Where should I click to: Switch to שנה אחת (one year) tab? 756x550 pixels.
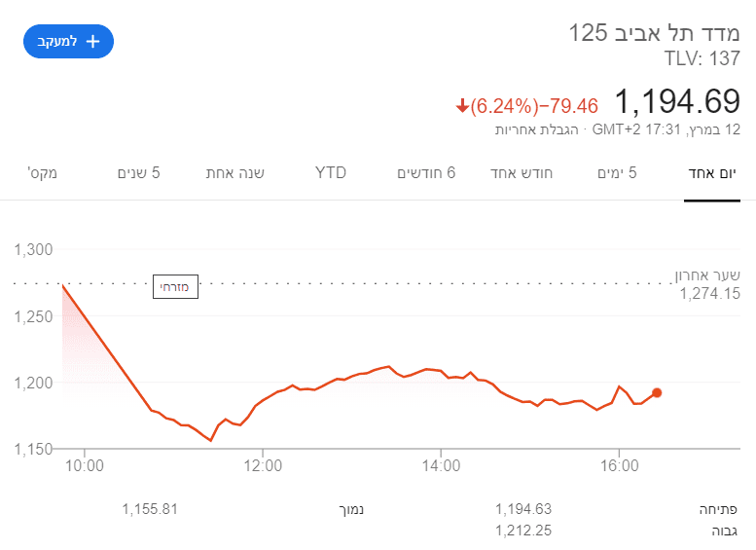coord(234,173)
